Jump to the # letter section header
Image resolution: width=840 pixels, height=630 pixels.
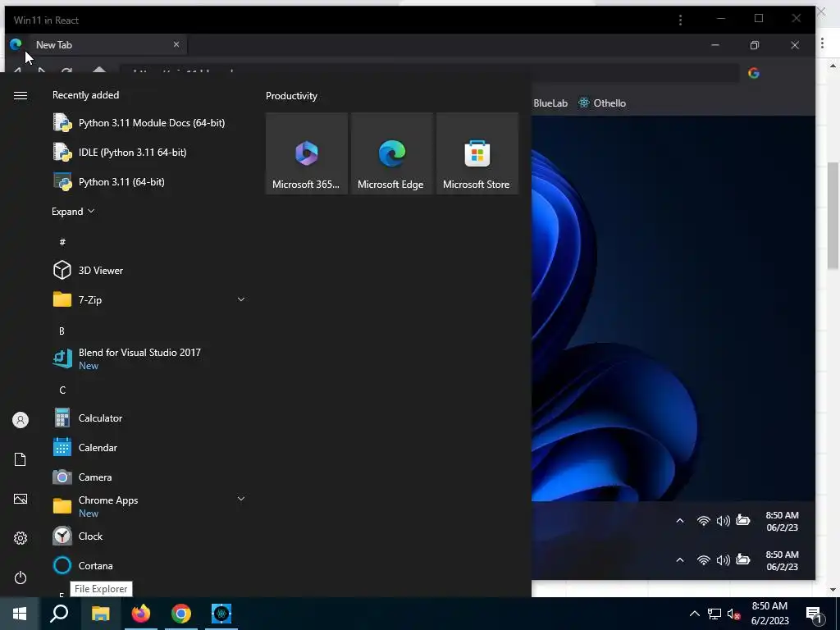click(x=62, y=242)
